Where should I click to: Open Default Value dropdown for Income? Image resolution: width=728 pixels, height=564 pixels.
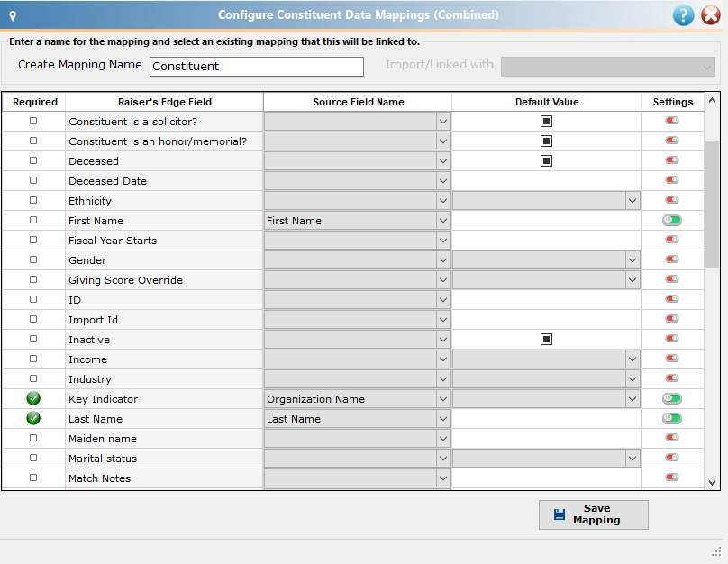[x=632, y=359]
